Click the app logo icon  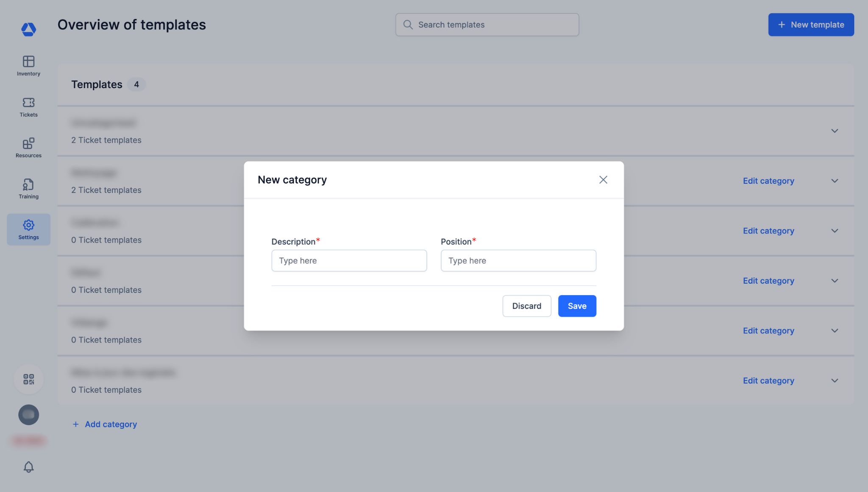28,29
